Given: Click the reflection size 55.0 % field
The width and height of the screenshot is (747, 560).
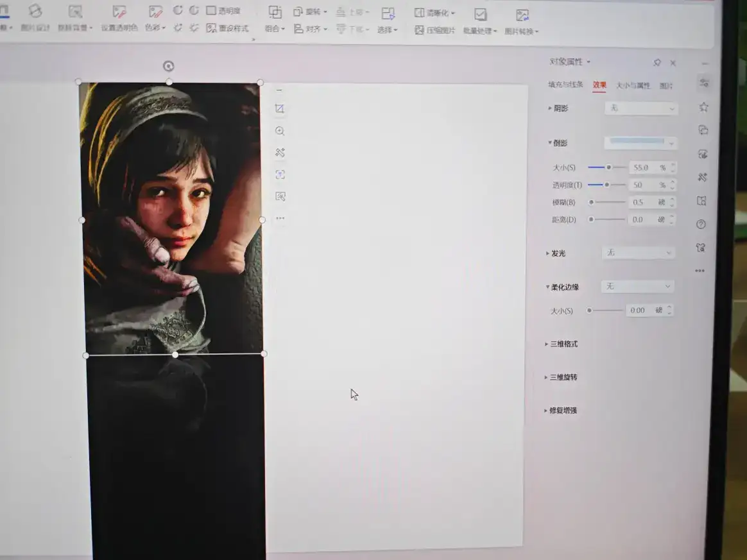Looking at the screenshot, I should pos(648,167).
